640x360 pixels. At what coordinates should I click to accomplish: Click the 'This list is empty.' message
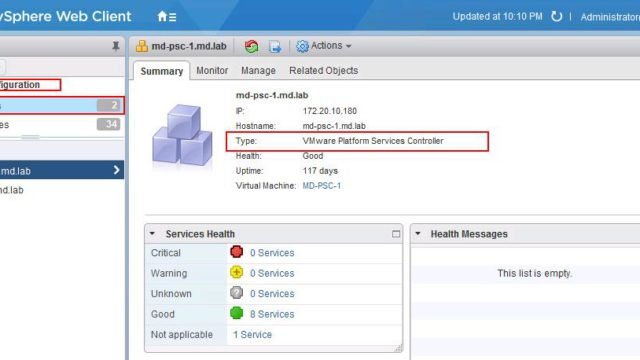535,273
